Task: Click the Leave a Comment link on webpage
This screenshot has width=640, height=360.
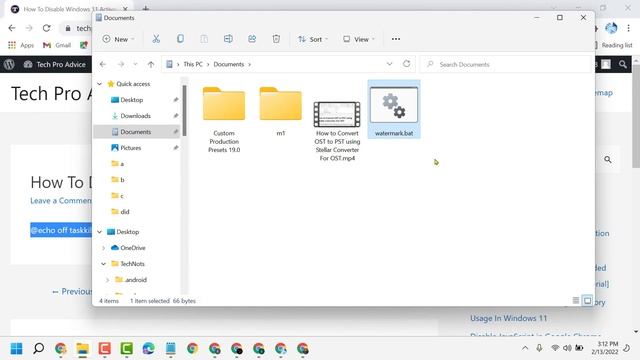Action: [x=61, y=201]
